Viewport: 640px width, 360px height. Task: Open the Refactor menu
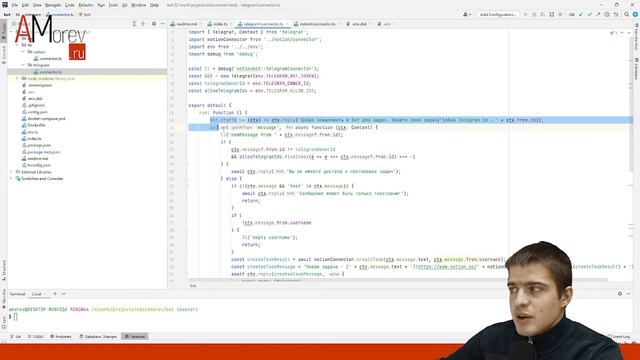point(86,5)
